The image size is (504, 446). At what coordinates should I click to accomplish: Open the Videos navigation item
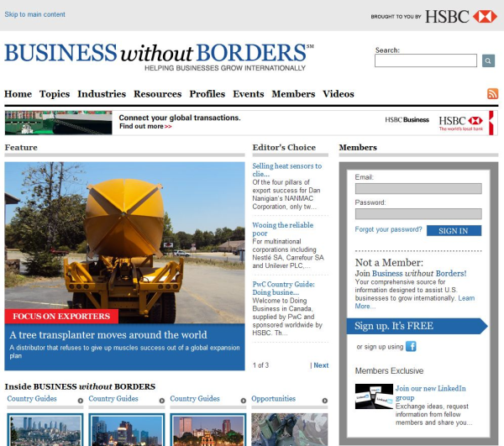click(339, 94)
